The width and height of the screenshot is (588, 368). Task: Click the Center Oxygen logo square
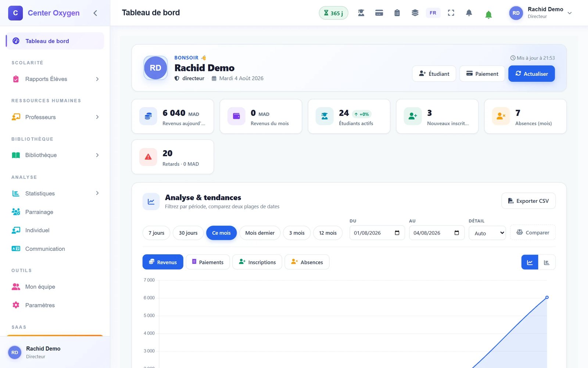(15, 13)
